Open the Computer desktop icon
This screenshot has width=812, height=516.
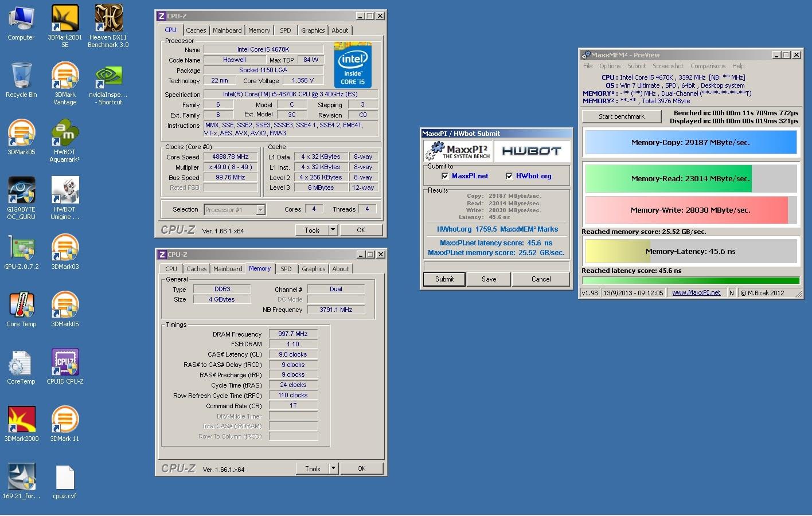pyautogui.click(x=21, y=18)
